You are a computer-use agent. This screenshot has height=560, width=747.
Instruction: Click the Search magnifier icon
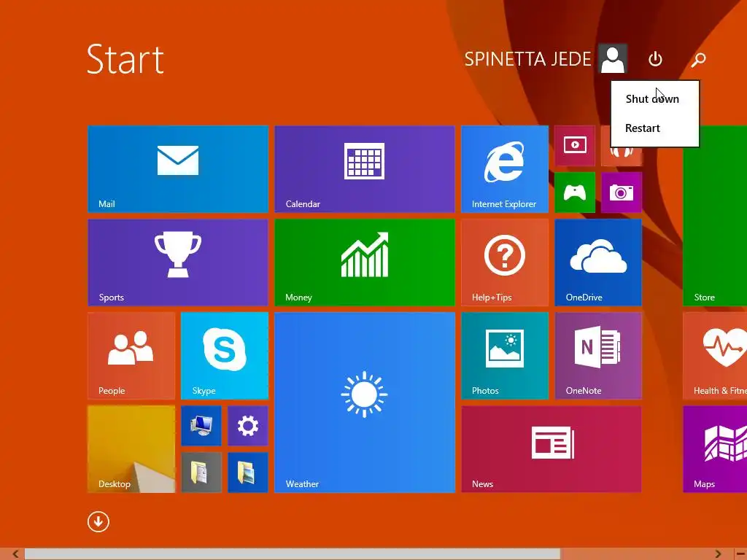click(x=698, y=59)
